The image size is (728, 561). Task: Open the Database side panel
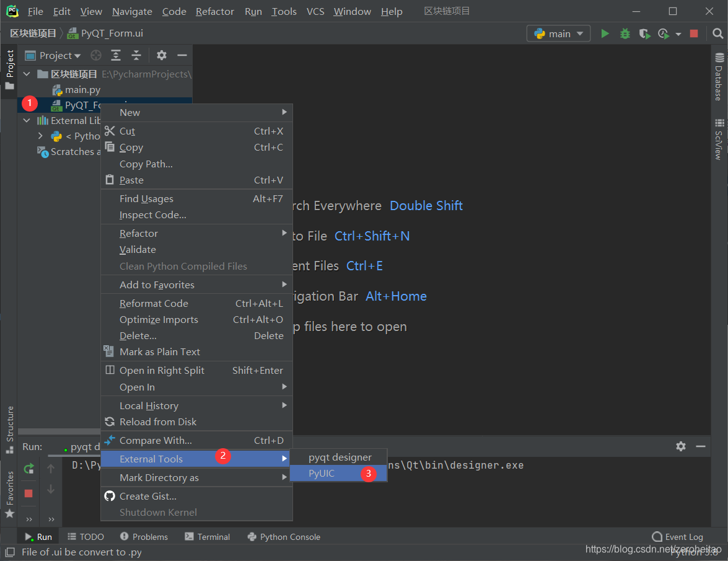coord(719,77)
